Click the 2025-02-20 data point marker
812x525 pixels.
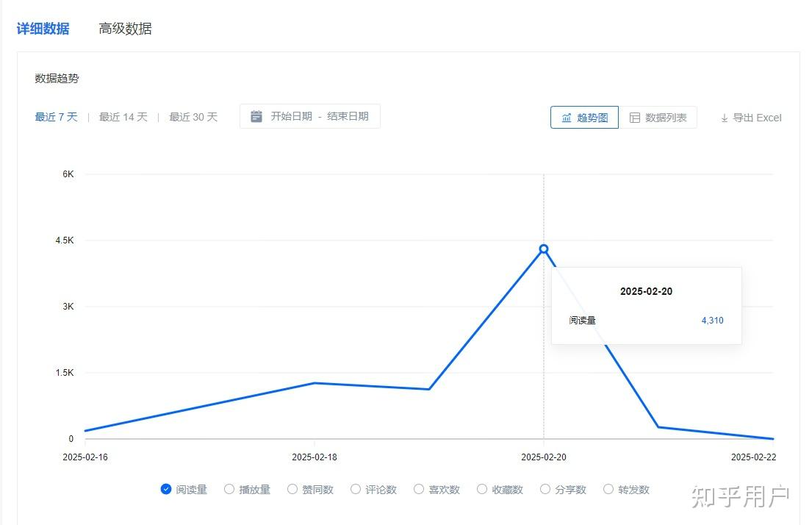(x=544, y=249)
